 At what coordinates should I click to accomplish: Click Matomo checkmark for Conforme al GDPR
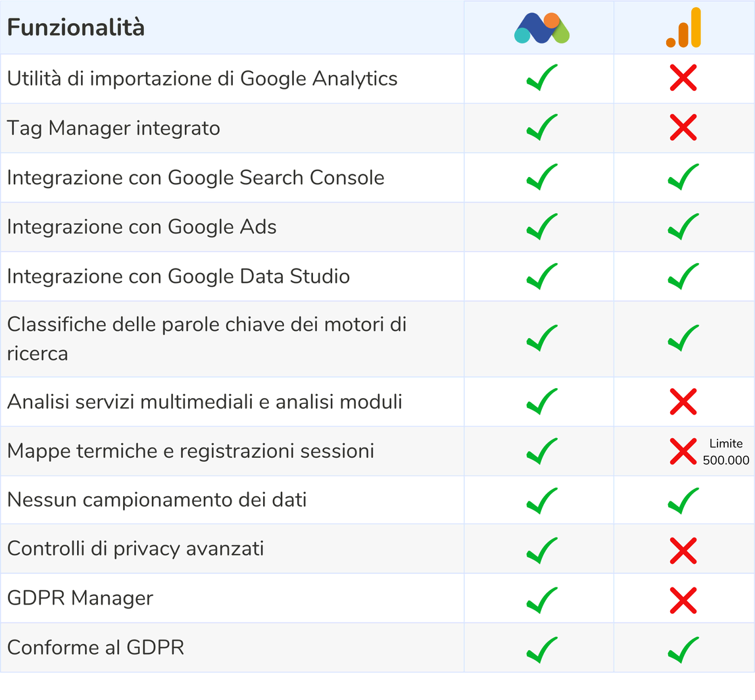tap(542, 650)
